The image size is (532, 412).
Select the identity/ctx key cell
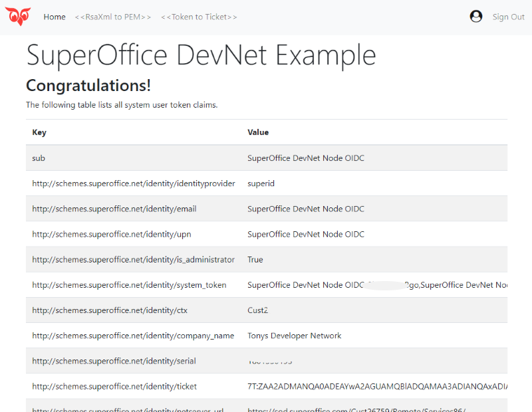tap(110, 310)
